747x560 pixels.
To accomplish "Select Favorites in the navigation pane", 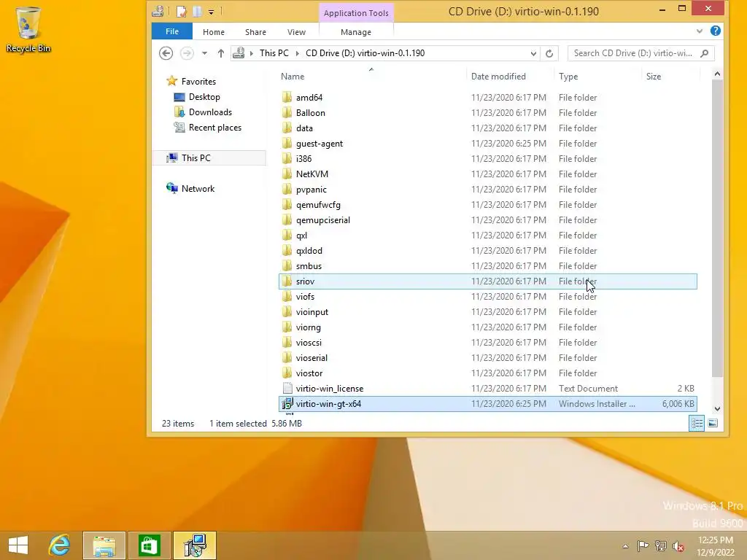I will coord(198,82).
